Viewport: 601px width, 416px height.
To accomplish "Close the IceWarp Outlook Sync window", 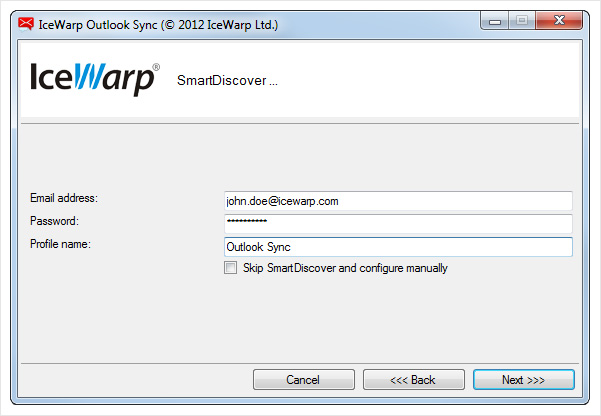I will [559, 21].
